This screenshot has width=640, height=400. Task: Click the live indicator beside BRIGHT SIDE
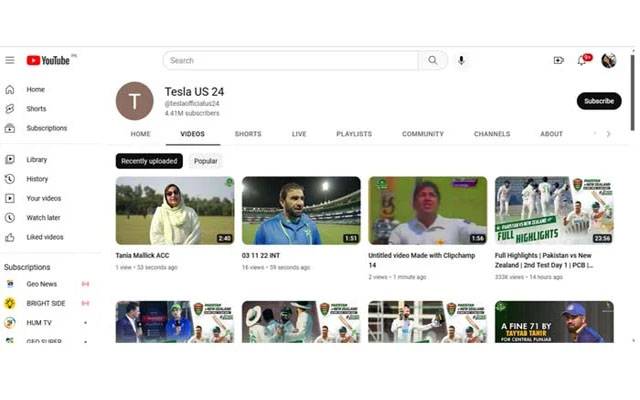(x=85, y=303)
